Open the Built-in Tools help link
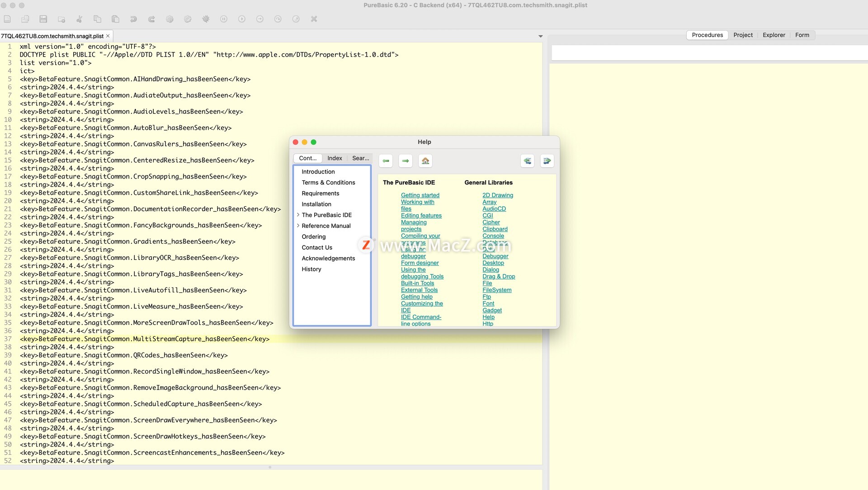This screenshot has width=868, height=490. pyautogui.click(x=417, y=283)
